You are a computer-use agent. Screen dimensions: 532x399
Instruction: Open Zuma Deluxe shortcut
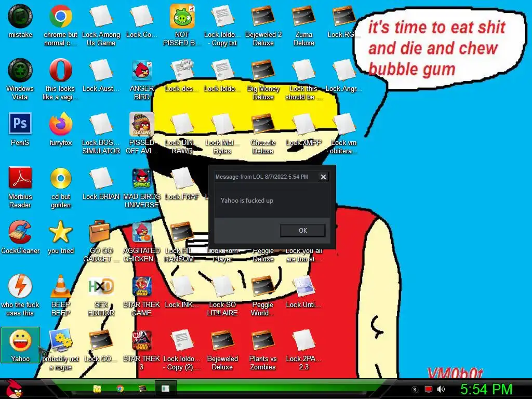(x=303, y=25)
